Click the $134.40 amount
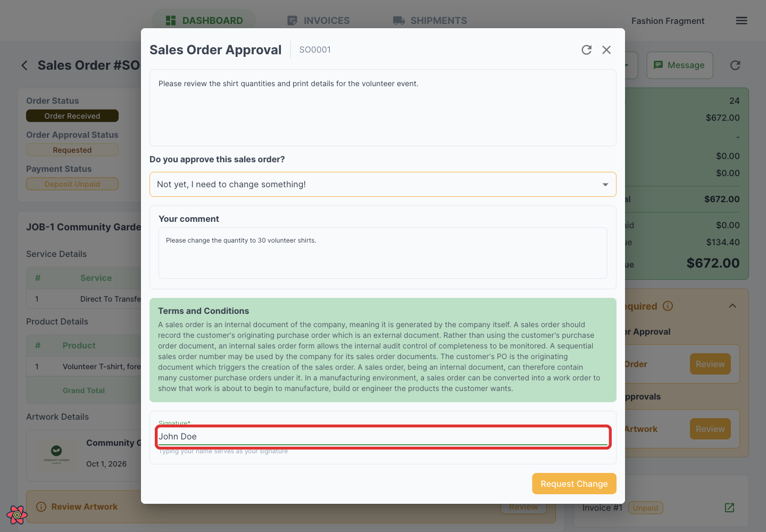This screenshot has width=766, height=532. [723, 243]
